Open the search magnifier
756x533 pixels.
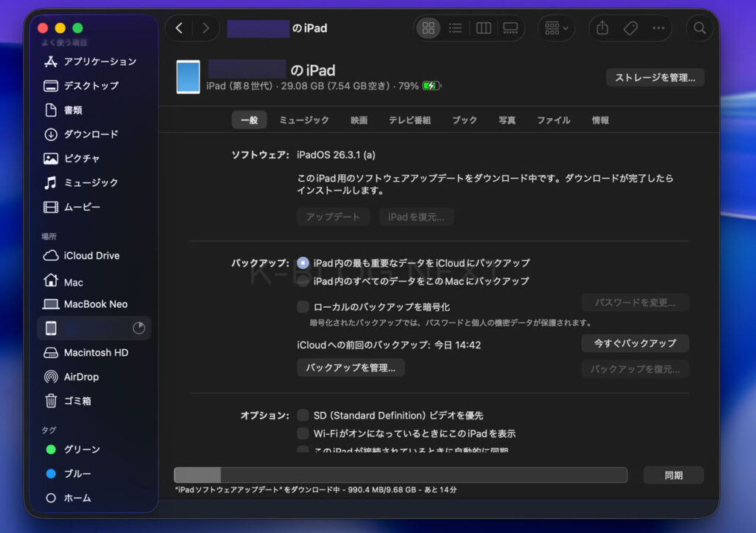point(700,28)
